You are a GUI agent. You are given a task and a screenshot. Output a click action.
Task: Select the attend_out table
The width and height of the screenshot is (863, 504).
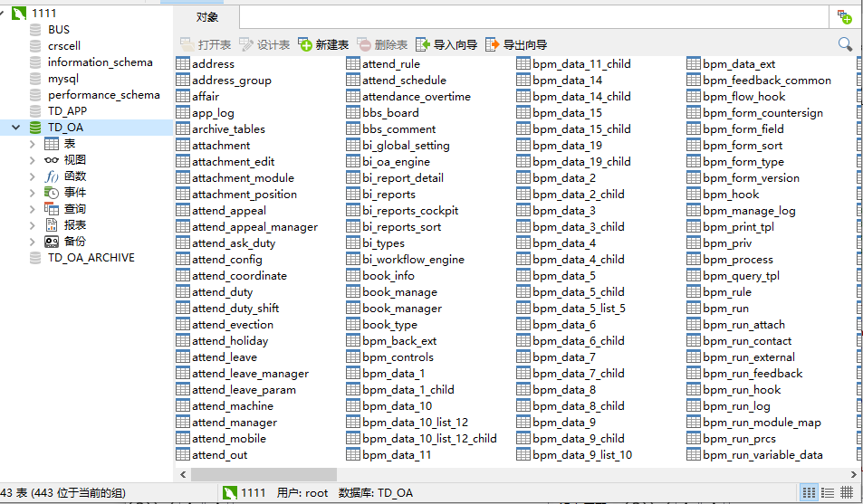pos(219,454)
